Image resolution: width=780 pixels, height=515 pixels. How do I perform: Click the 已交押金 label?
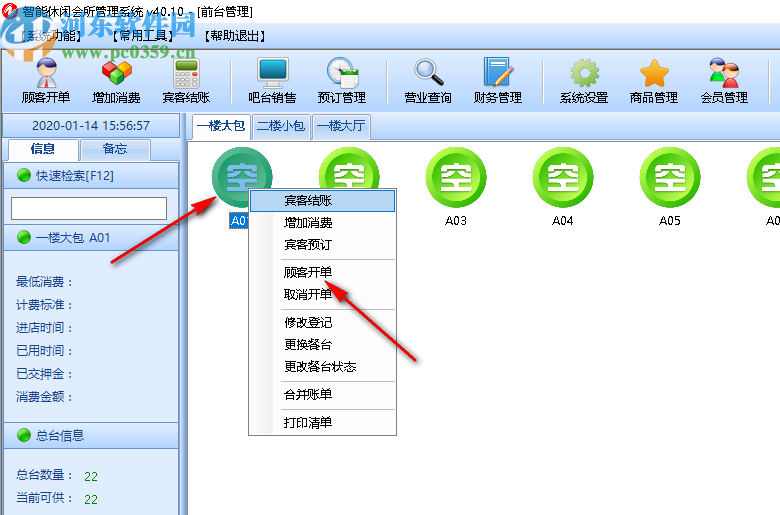coord(44,374)
